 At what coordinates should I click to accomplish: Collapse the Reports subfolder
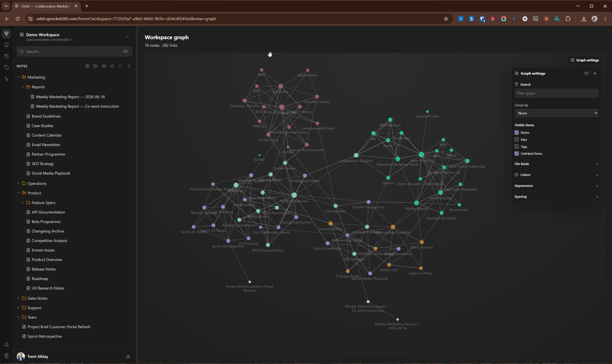coord(23,87)
